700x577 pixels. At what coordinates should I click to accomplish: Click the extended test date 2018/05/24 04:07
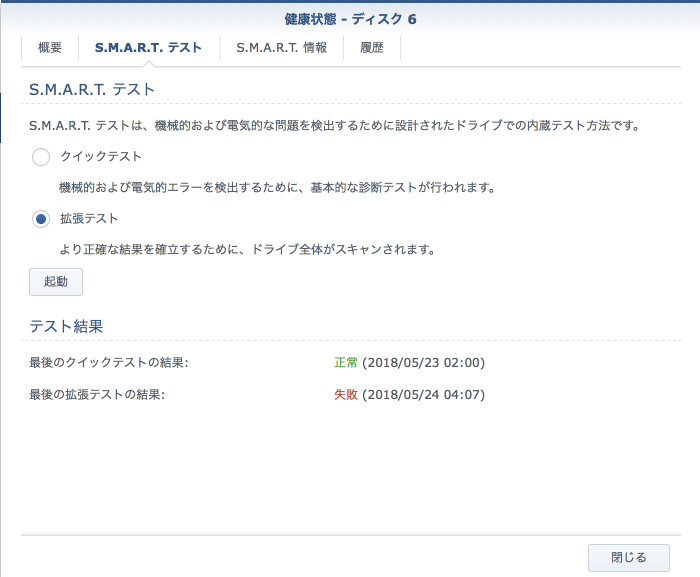pyautogui.click(x=423, y=394)
